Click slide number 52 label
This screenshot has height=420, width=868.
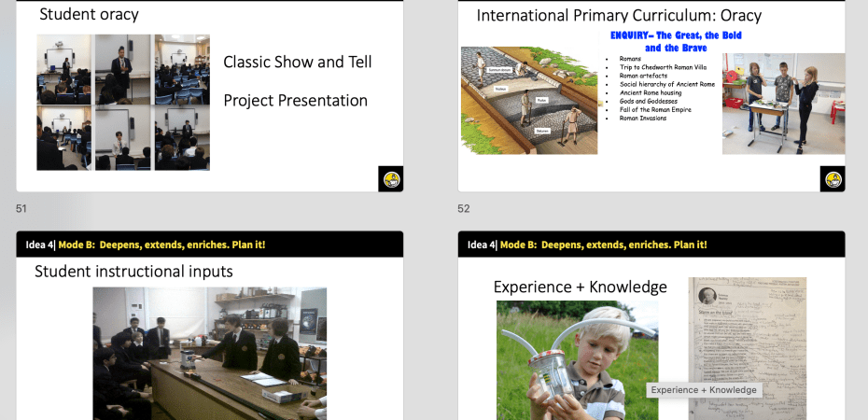coord(464,209)
